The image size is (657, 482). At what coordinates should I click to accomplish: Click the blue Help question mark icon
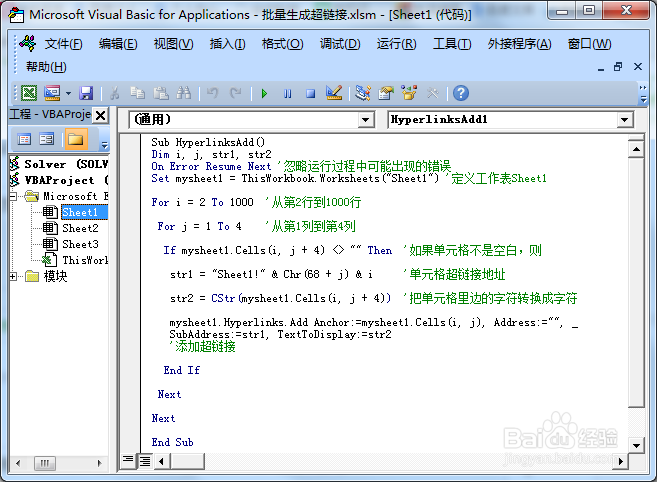(x=461, y=93)
